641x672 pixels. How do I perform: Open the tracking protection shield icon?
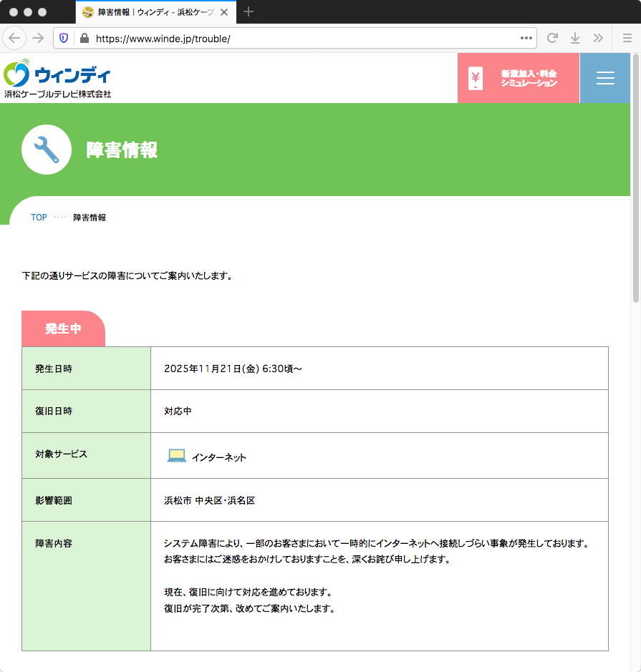[x=64, y=38]
